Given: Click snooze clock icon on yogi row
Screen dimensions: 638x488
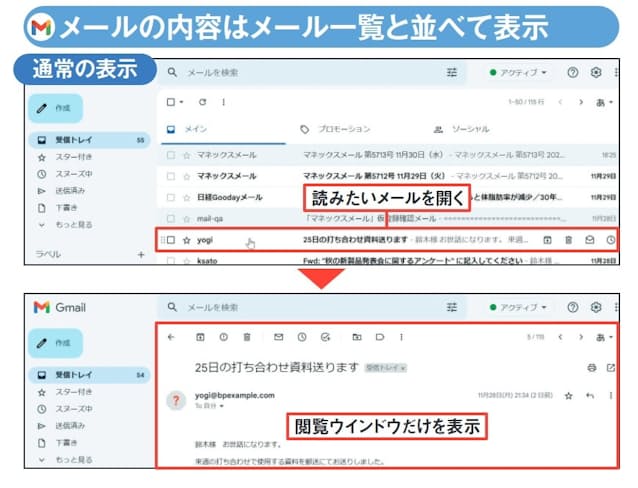Looking at the screenshot, I should [611, 240].
